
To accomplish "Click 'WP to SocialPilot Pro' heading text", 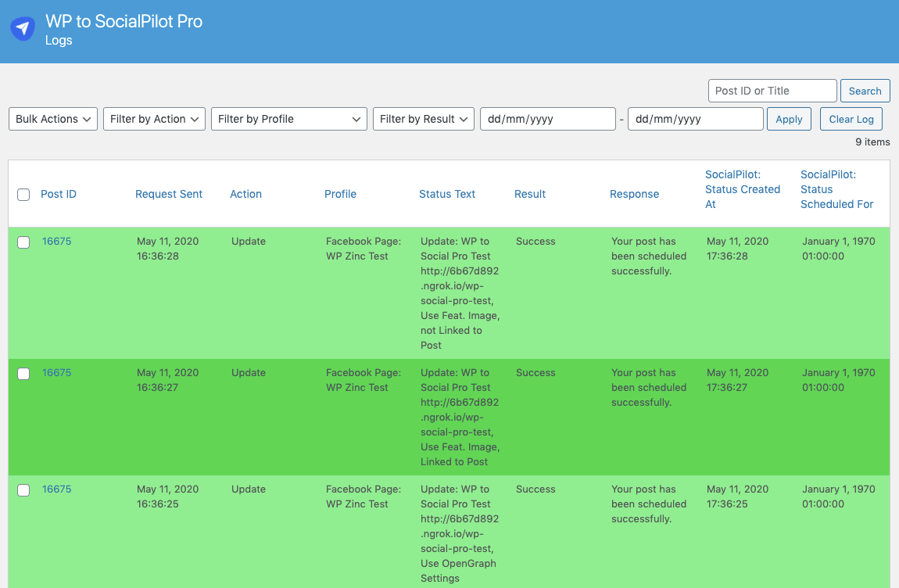I will [x=124, y=21].
